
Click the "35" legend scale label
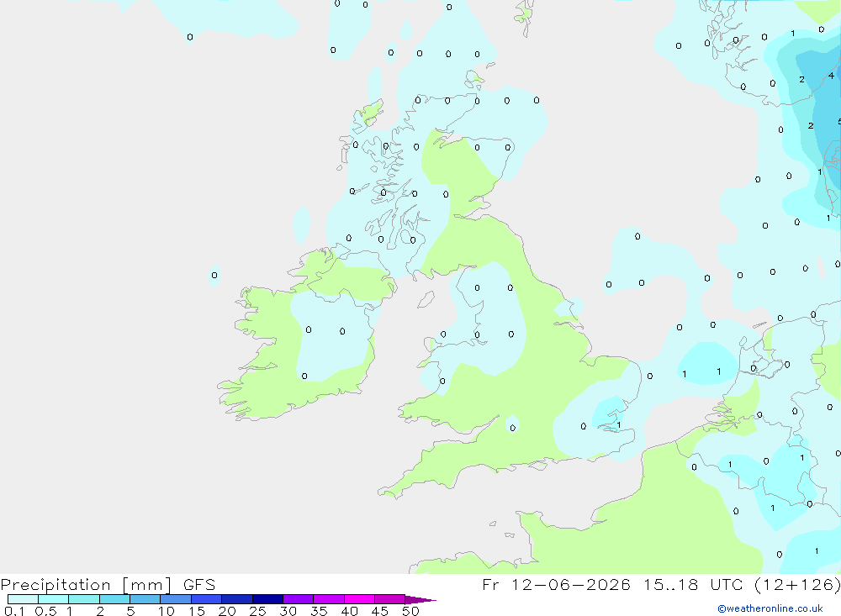[x=319, y=611]
